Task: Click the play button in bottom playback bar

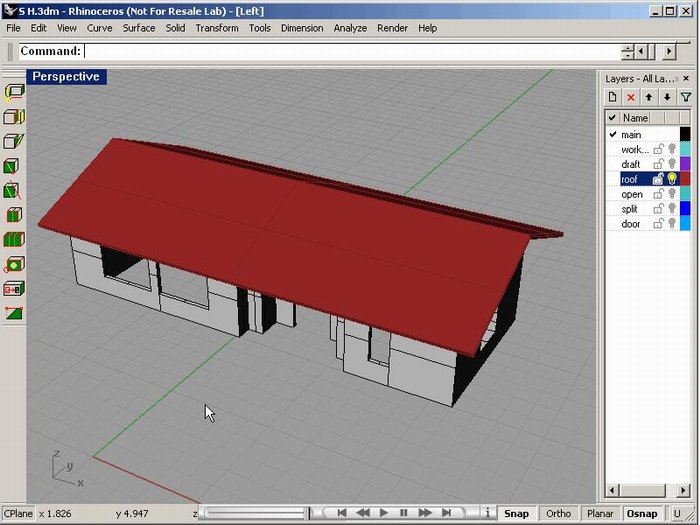Action: click(384, 513)
